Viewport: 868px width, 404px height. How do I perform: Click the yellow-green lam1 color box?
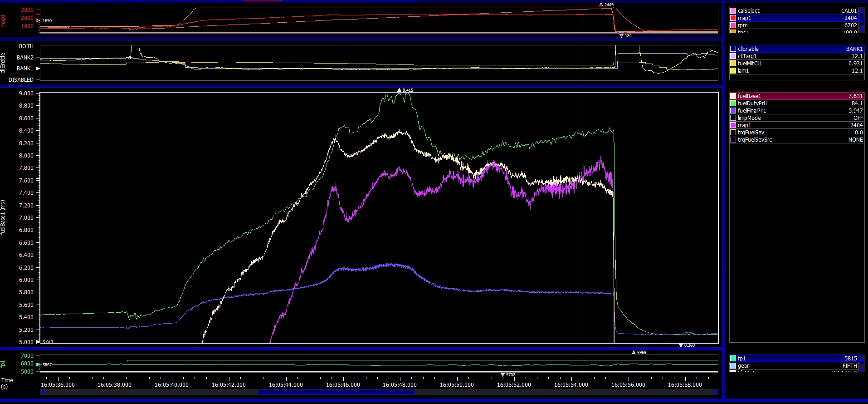tap(733, 71)
